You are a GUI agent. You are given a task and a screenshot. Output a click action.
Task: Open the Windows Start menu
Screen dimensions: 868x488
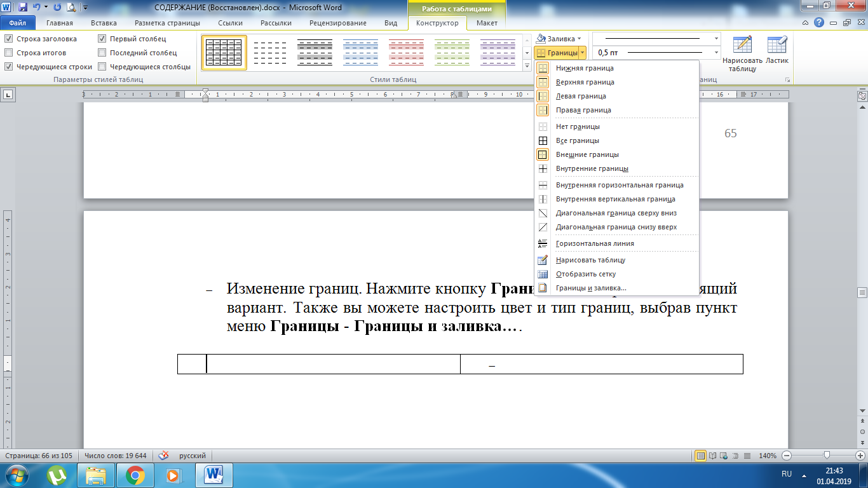click(x=17, y=475)
